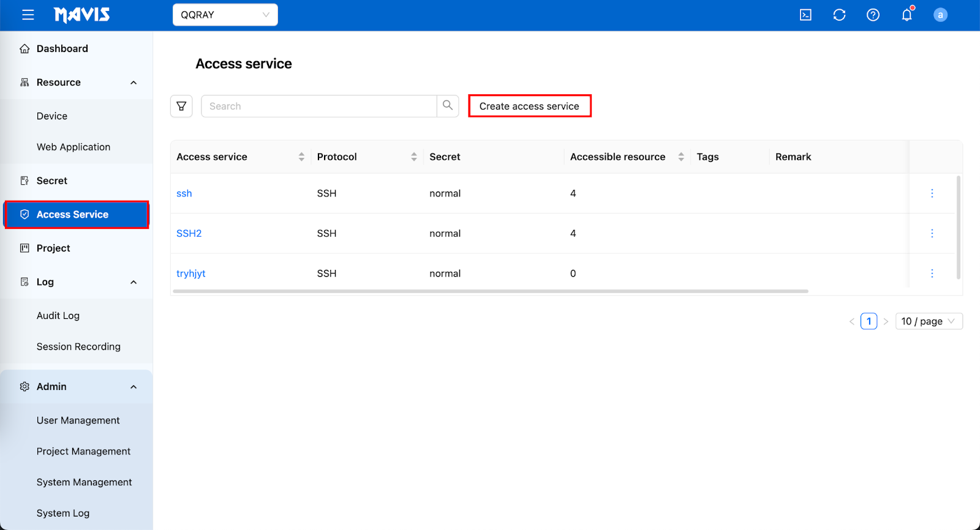Go to Session Recording
The width and height of the screenshot is (980, 530).
coord(78,346)
